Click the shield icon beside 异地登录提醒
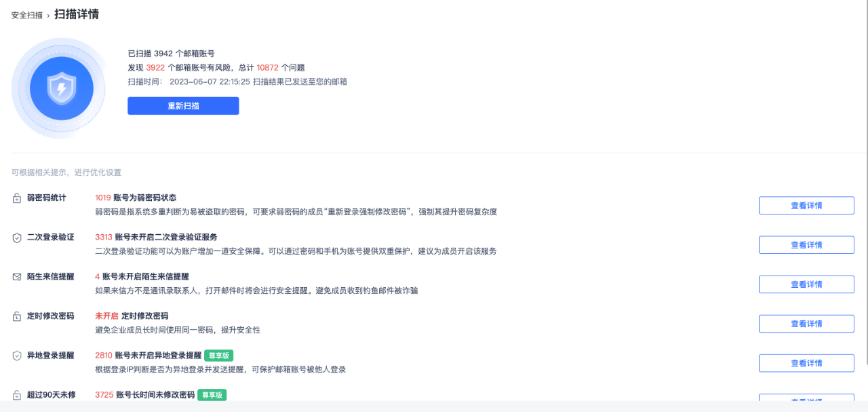868x412 pixels. pyautogui.click(x=17, y=356)
